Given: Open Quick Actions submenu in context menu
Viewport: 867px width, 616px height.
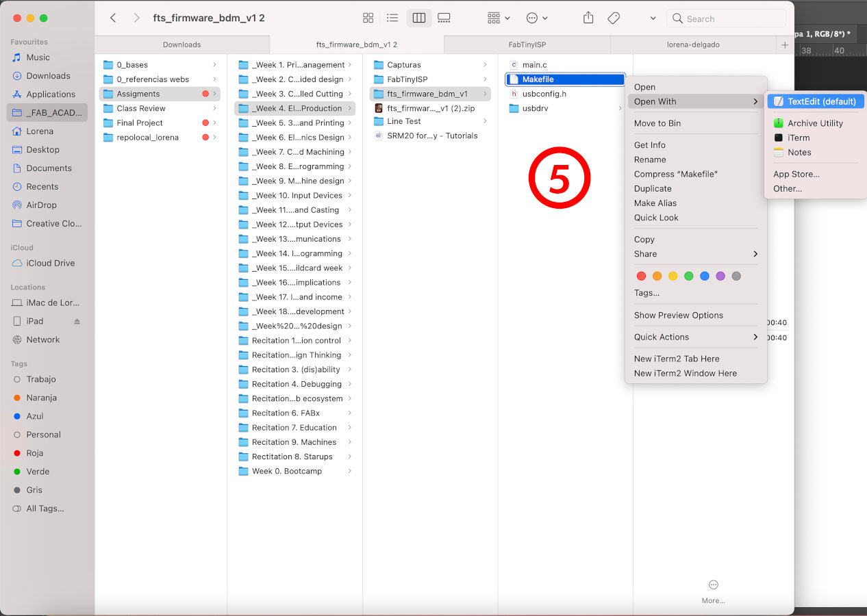Looking at the screenshot, I should point(696,337).
